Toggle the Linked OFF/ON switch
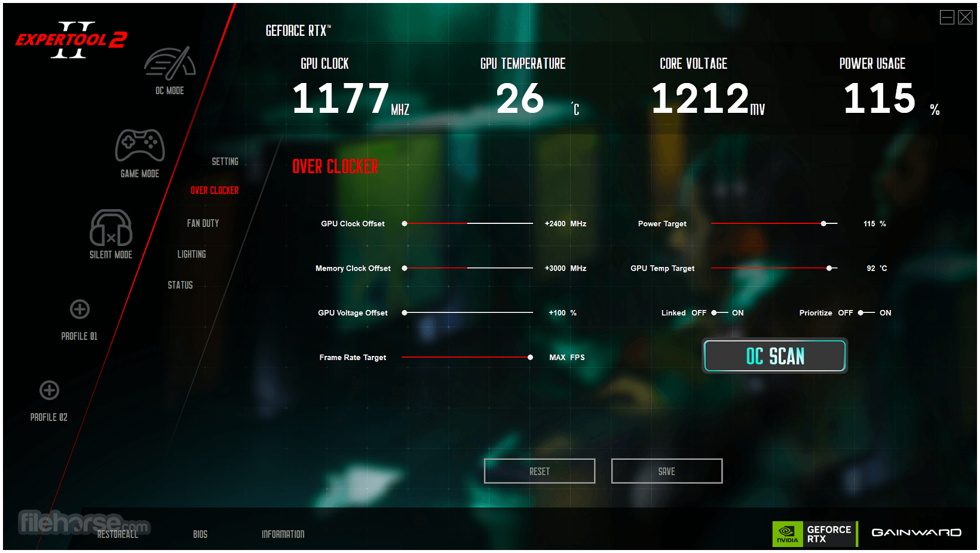The image size is (980, 553). click(x=719, y=313)
